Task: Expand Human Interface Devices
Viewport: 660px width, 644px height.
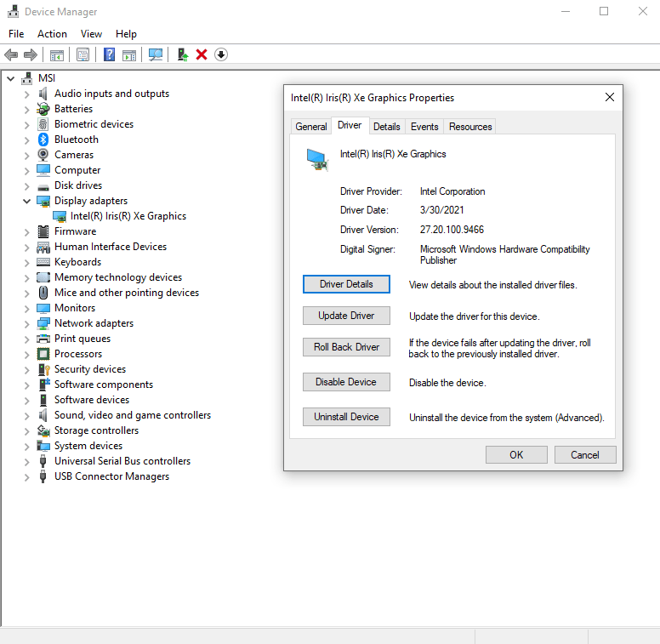Action: pos(27,247)
